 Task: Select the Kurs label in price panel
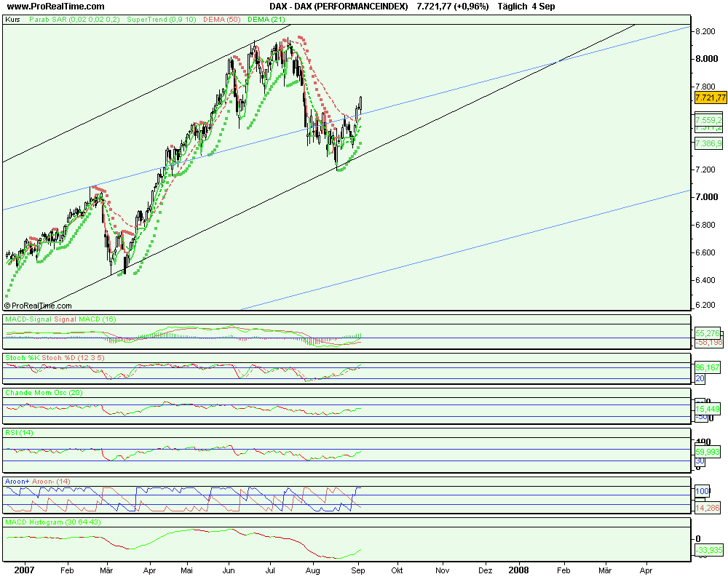coord(12,20)
